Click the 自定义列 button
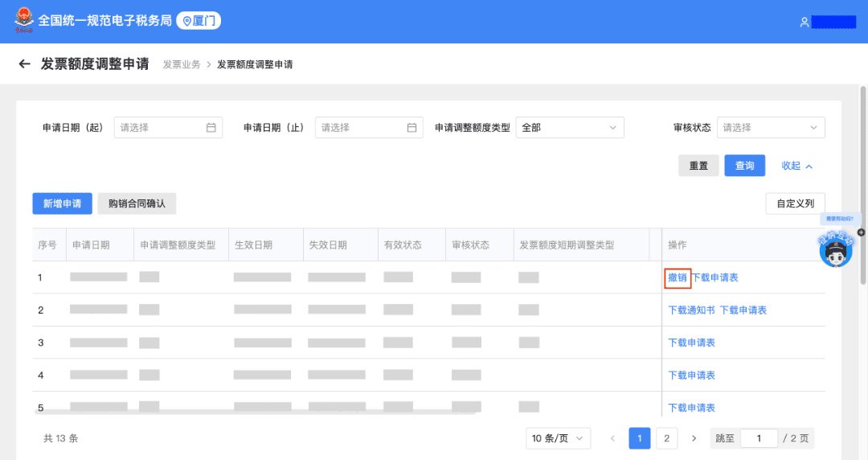This screenshot has width=868, height=460. click(795, 203)
